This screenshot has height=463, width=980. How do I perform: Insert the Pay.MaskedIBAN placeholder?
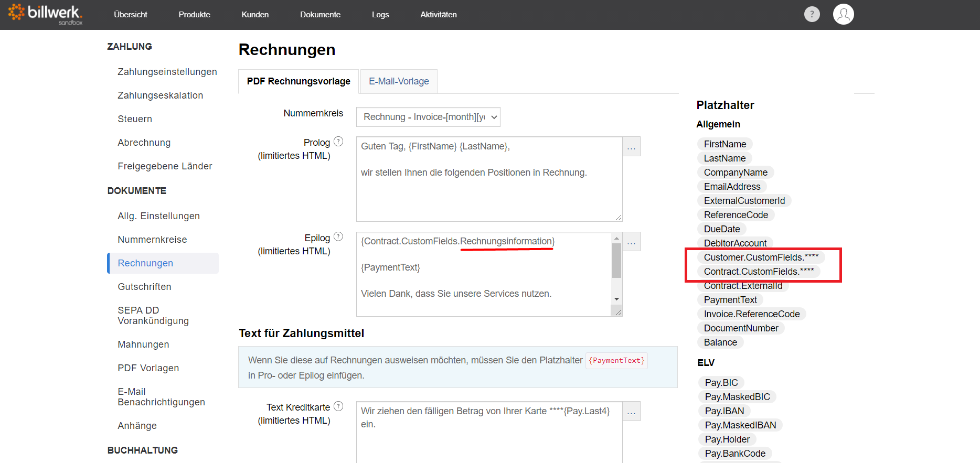(x=740, y=425)
